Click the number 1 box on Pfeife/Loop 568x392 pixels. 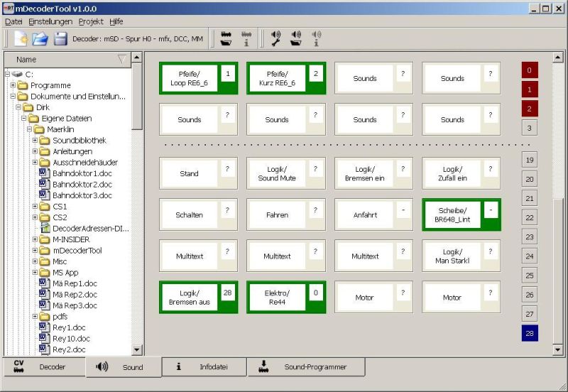click(227, 74)
